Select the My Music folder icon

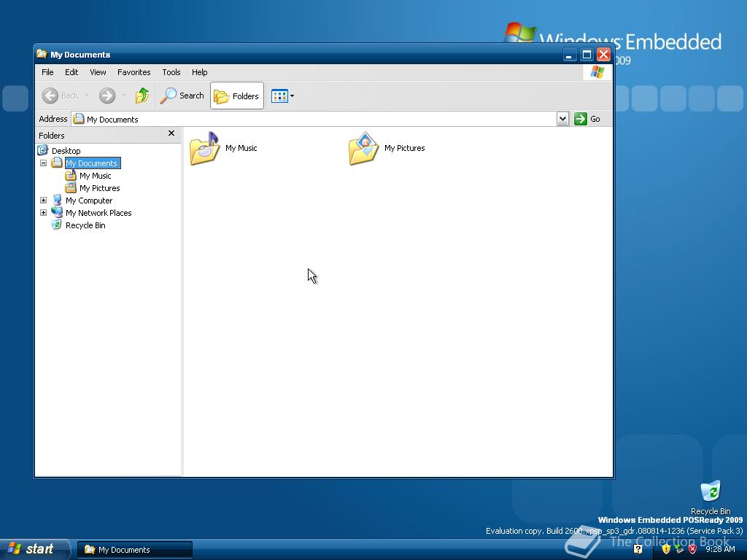tap(205, 149)
